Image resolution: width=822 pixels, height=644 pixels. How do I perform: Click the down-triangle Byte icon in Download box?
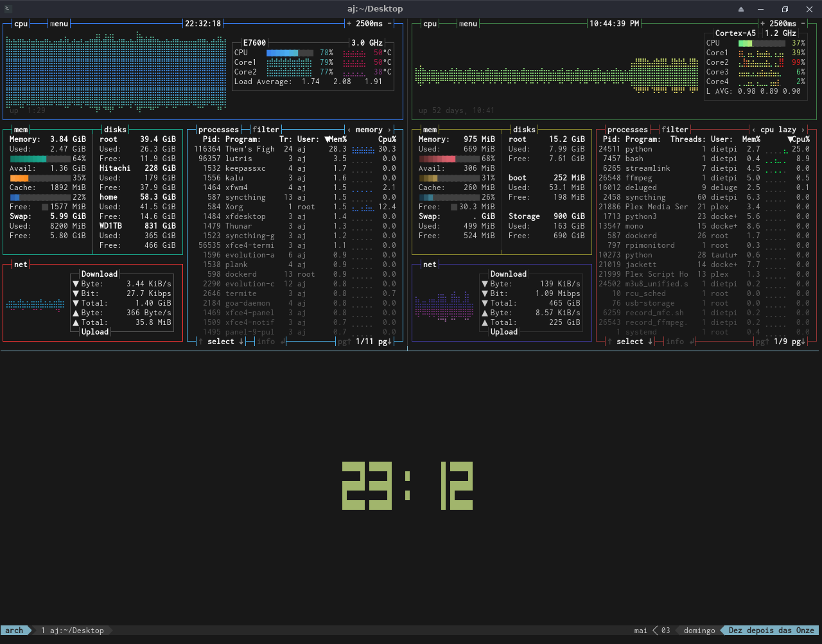[77, 283]
